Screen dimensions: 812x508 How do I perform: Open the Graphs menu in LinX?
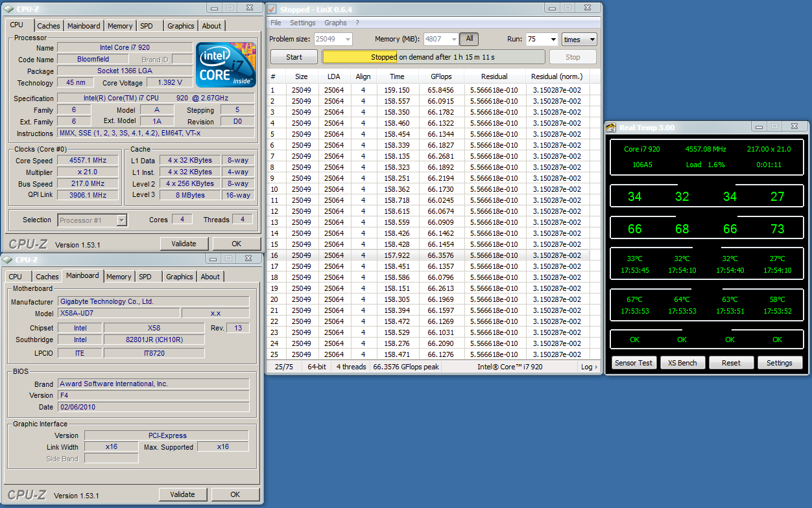tap(335, 23)
